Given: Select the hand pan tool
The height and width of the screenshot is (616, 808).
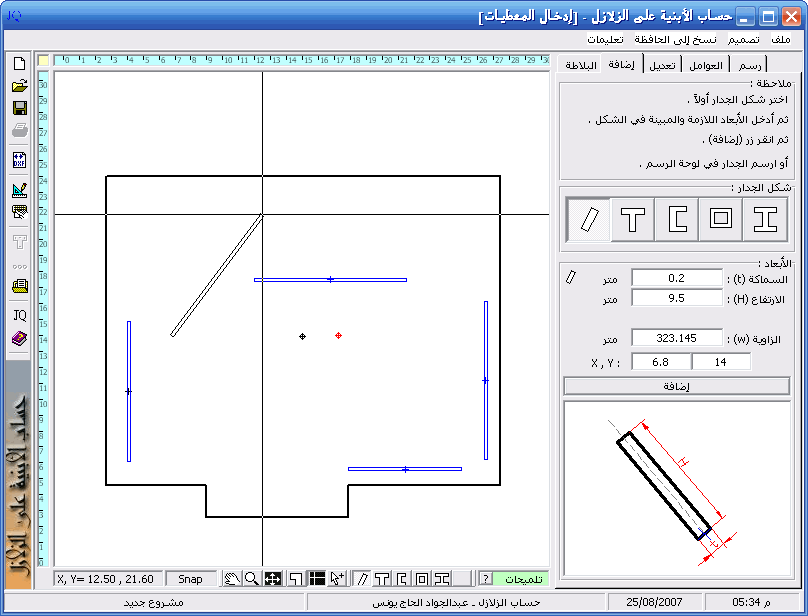Looking at the screenshot, I should 231,578.
